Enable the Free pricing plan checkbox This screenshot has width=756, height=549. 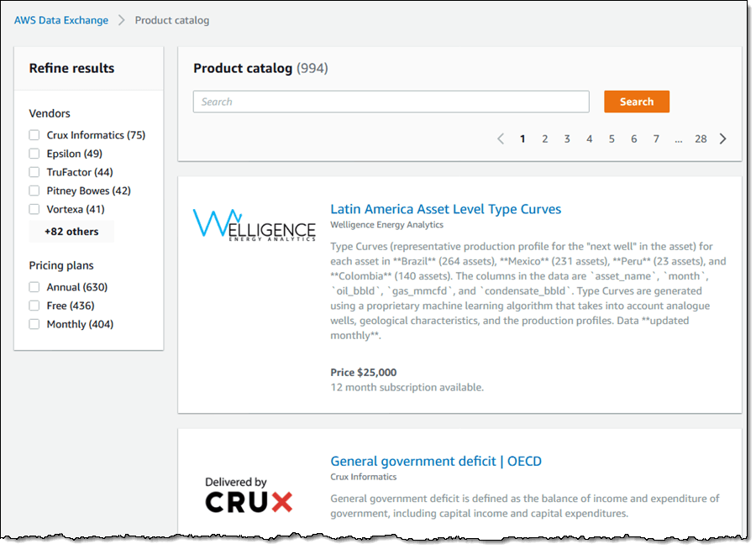pos(34,306)
